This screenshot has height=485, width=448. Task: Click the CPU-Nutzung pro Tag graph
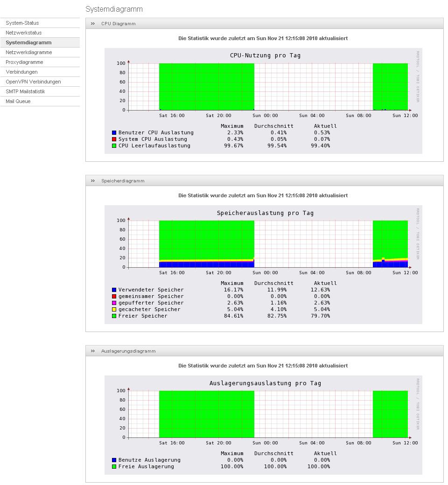point(263,101)
